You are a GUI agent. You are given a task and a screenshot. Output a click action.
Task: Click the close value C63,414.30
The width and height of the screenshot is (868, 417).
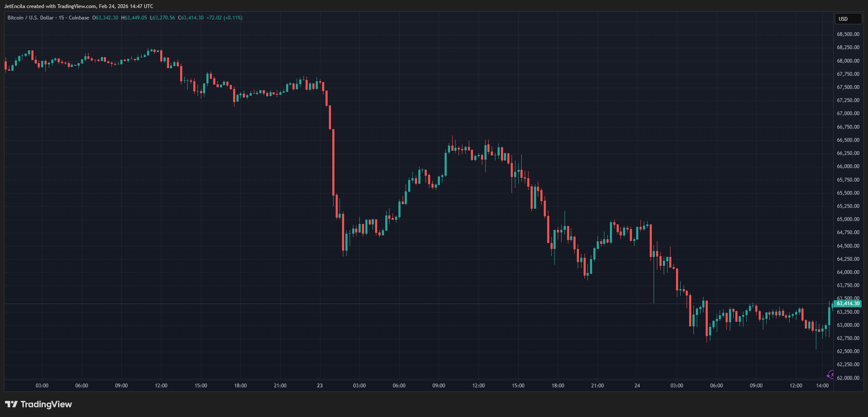click(191, 18)
